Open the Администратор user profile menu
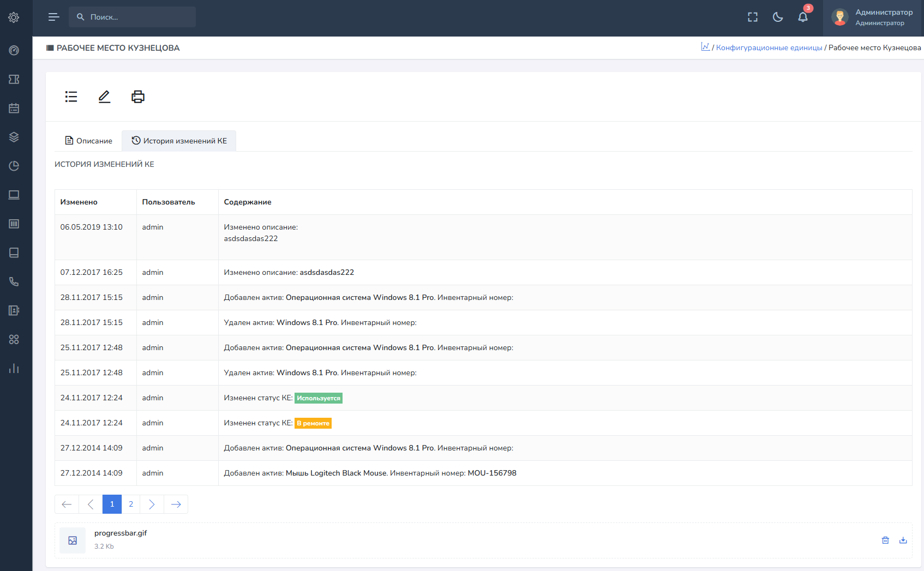This screenshot has width=924, height=571. pyautogui.click(x=873, y=17)
